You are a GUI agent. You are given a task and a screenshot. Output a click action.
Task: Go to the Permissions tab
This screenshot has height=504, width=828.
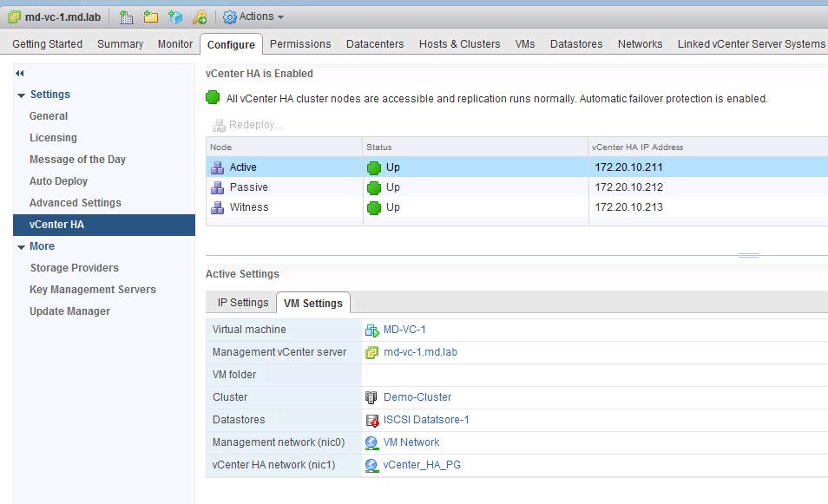click(x=300, y=43)
